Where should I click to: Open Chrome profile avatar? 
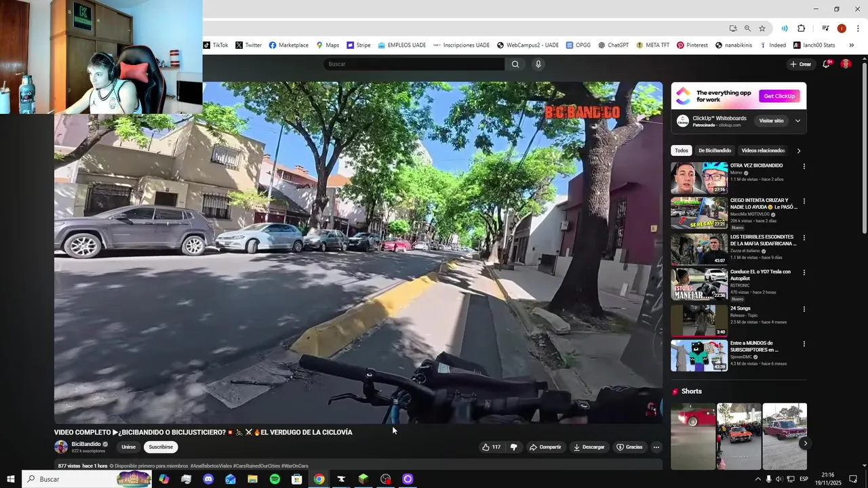(842, 28)
